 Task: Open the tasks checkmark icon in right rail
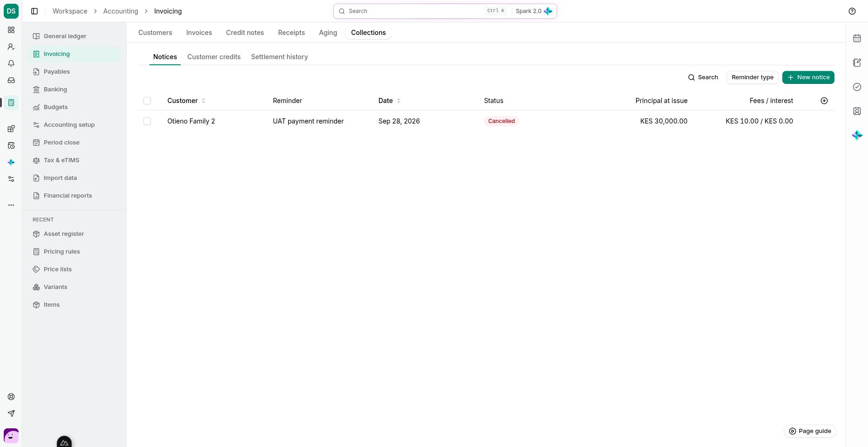pos(857,87)
